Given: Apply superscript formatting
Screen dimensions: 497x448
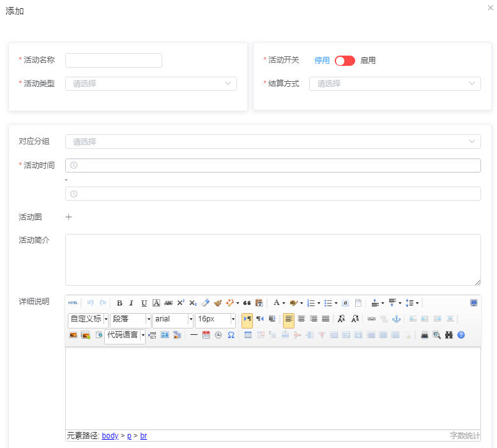Looking at the screenshot, I should click(181, 303).
